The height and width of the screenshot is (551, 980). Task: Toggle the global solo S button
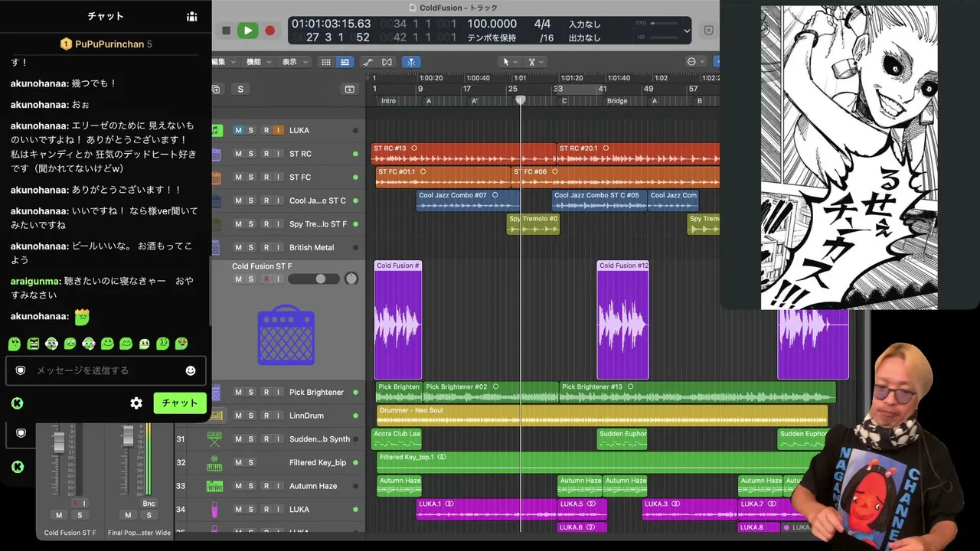[x=240, y=90]
